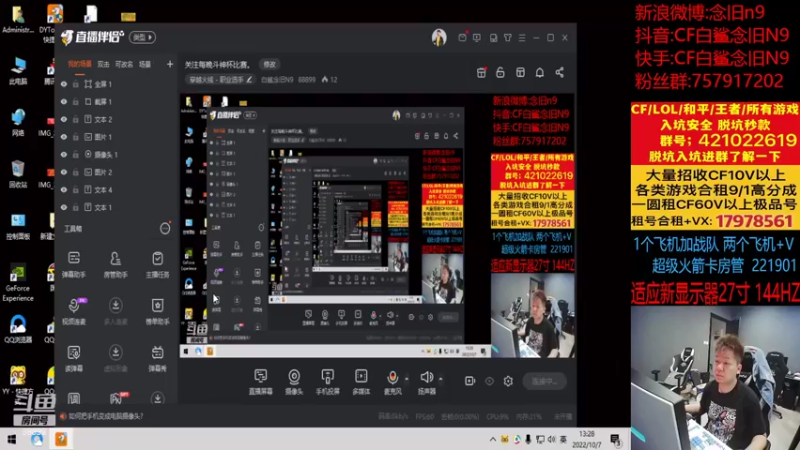Open the mail inbox icon in title bar
Image resolution: width=800 pixels, height=450 pixels.
462,37
